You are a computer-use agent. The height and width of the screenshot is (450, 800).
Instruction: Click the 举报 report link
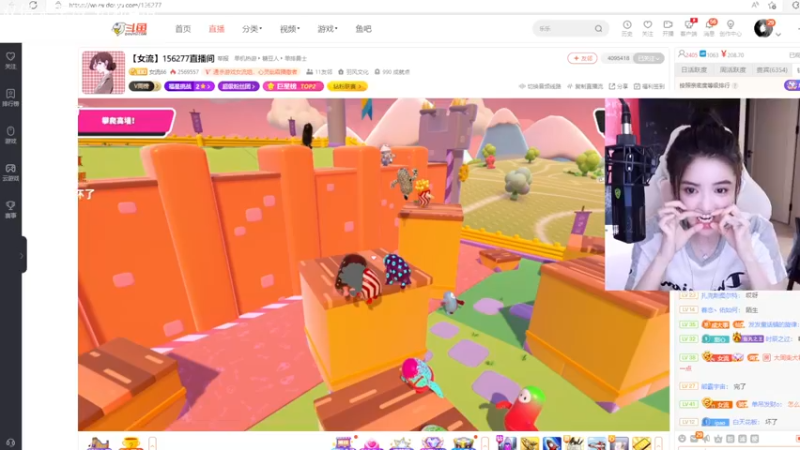tap(223, 59)
